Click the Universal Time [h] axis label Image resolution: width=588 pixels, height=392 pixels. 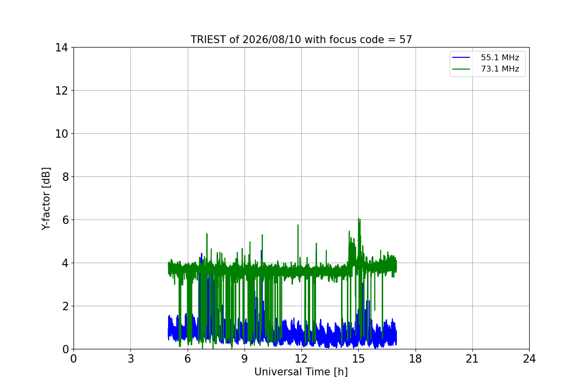click(x=301, y=372)
